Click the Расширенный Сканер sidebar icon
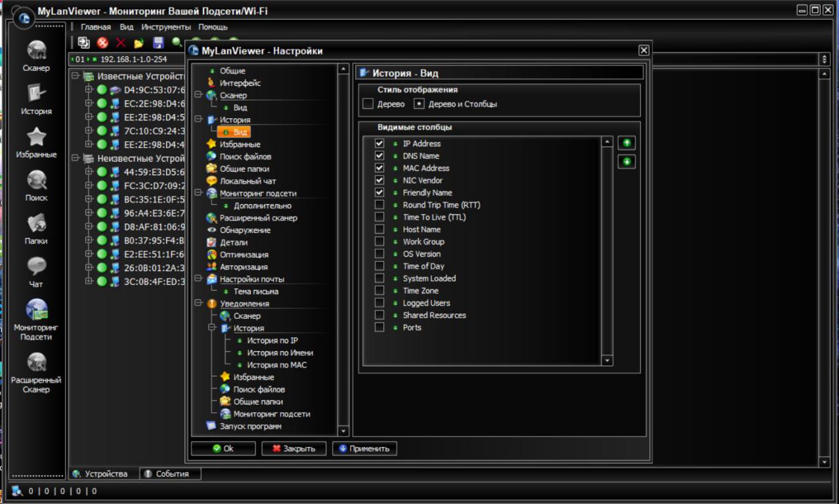This screenshot has width=839, height=504. pos(36,362)
